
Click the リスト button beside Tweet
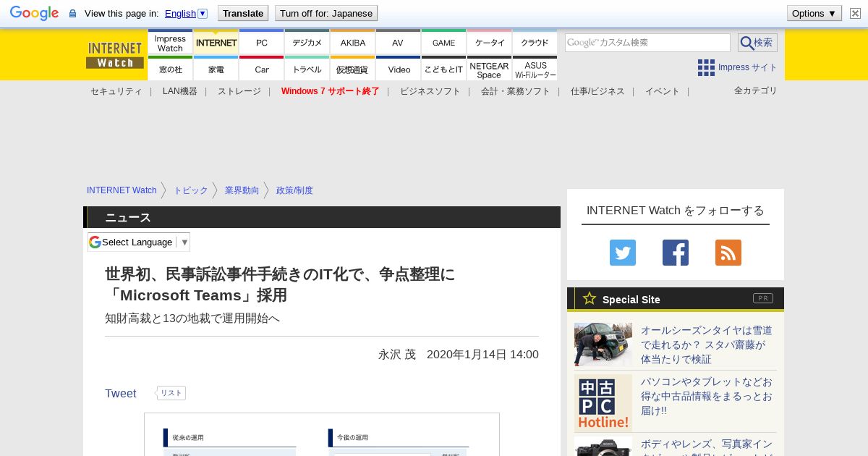(171, 393)
